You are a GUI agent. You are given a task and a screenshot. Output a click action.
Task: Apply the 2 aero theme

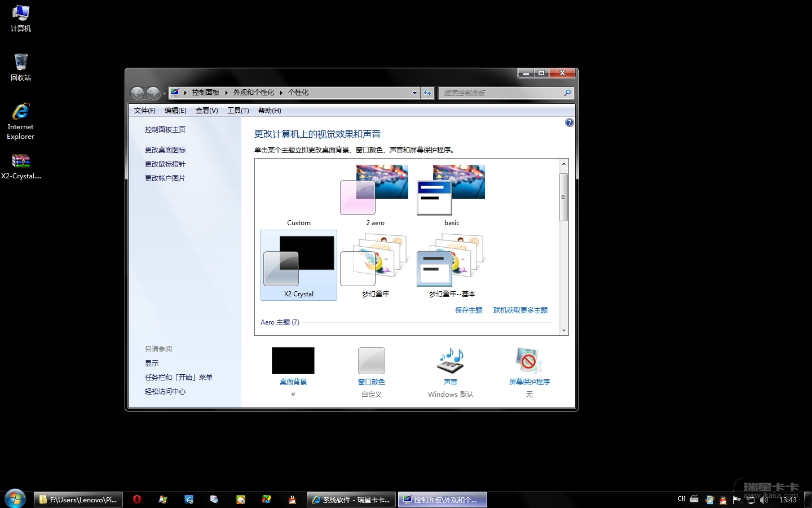(375, 195)
